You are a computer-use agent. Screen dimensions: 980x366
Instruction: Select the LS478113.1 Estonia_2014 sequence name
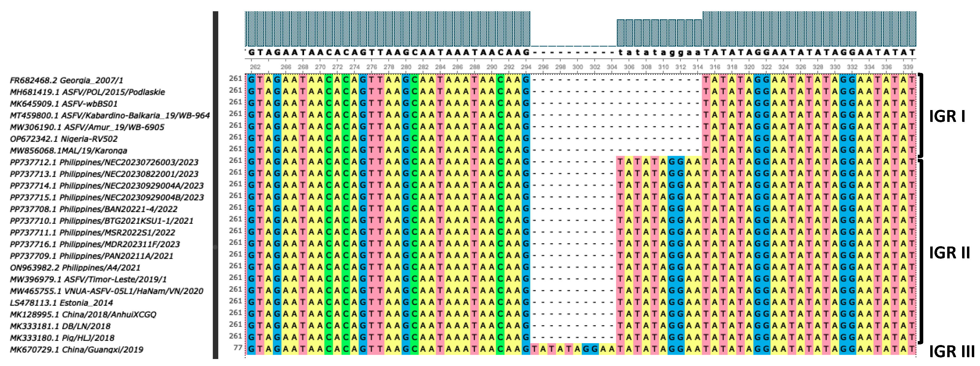point(61,303)
